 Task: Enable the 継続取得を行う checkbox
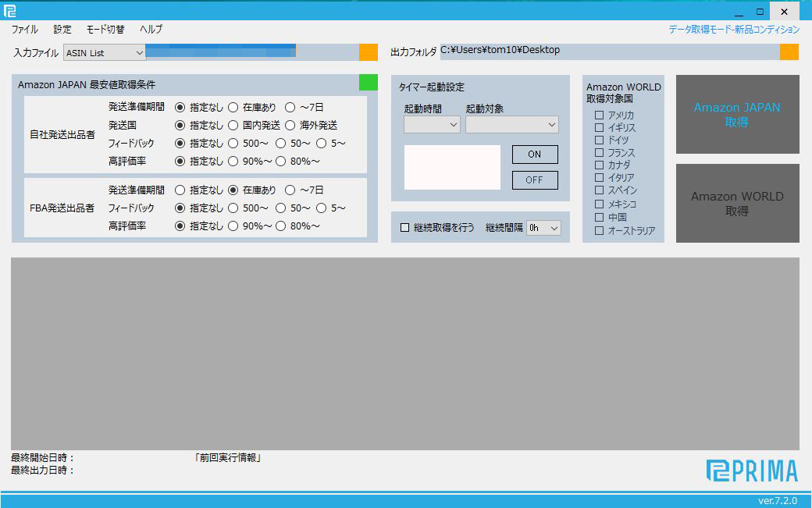coord(405,228)
